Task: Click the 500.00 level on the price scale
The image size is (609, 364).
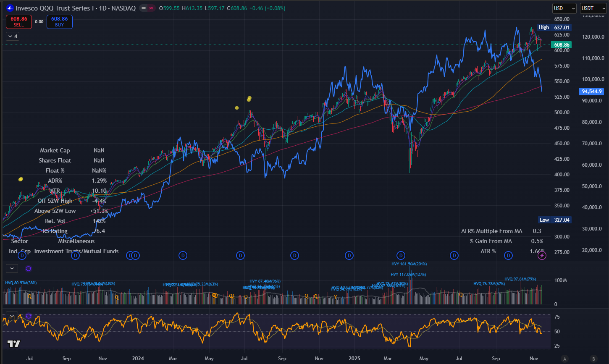Action: [x=562, y=112]
